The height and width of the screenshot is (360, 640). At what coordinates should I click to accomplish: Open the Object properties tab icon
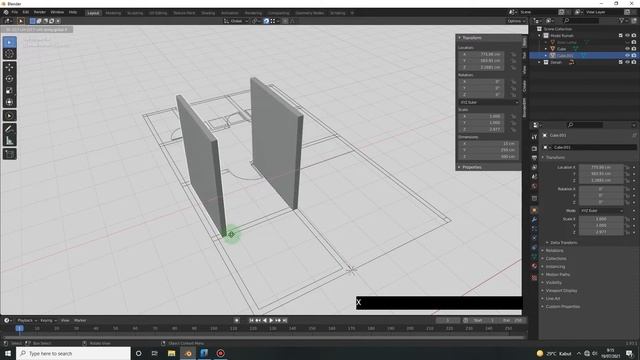534,210
